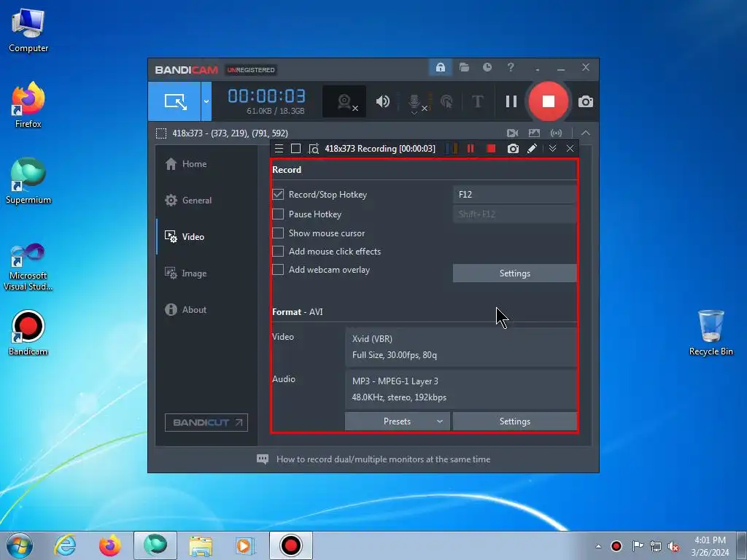The height and width of the screenshot is (560, 747).
Task: Open the Image section in sidebar
Action: point(206,273)
